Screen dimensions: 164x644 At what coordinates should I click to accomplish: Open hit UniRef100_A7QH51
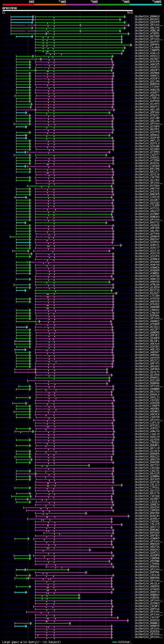point(147,33)
